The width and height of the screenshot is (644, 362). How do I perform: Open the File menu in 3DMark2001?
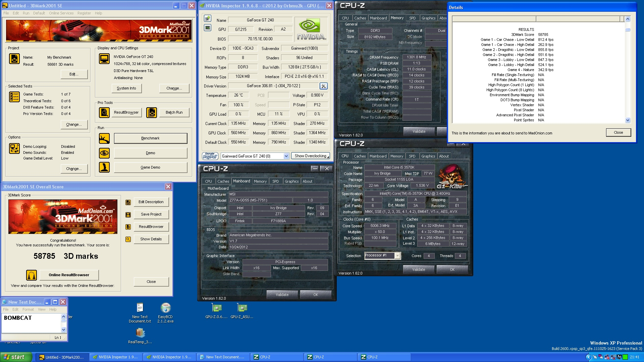click(6, 13)
